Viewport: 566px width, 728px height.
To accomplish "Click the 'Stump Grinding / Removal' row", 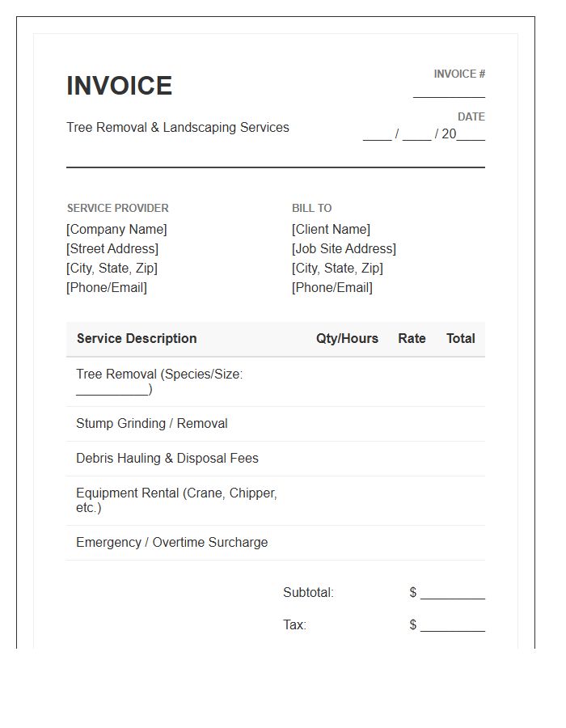I will click(276, 424).
